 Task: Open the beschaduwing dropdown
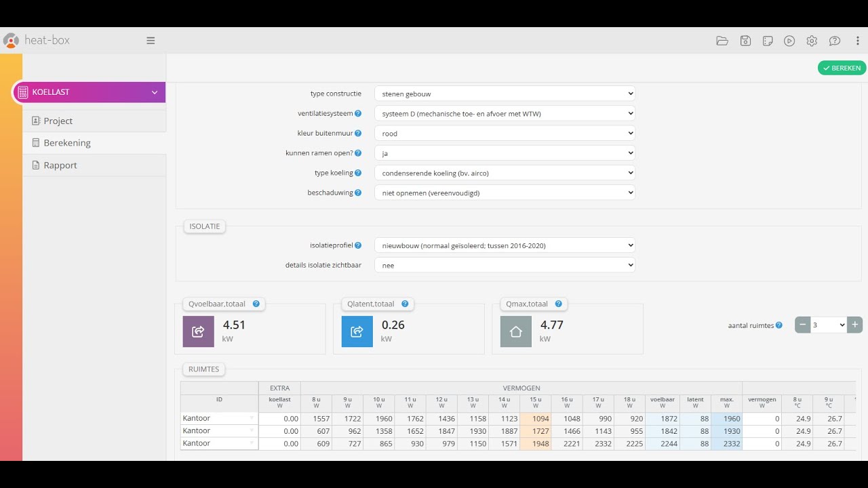pyautogui.click(x=505, y=192)
